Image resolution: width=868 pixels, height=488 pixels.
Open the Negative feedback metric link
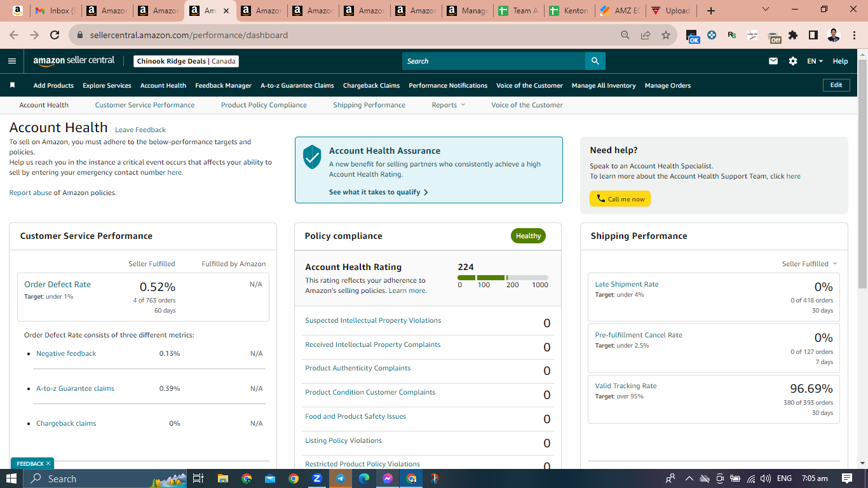tap(66, 353)
